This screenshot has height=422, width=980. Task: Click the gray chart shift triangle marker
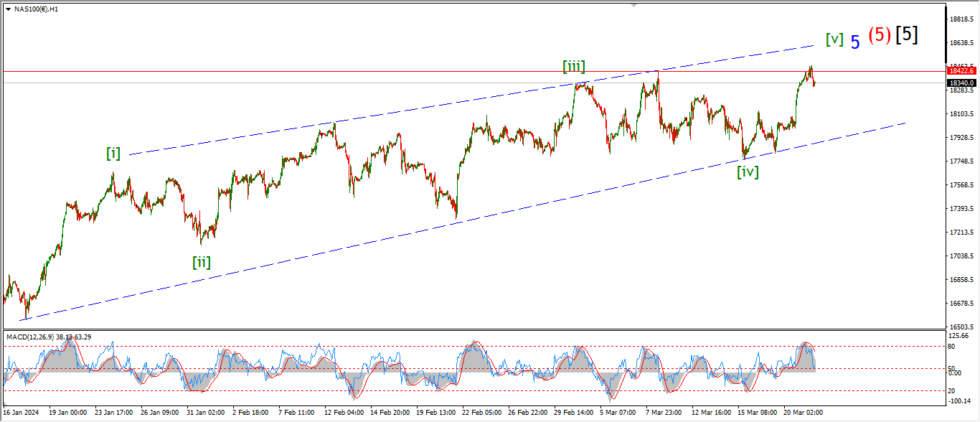633,4
